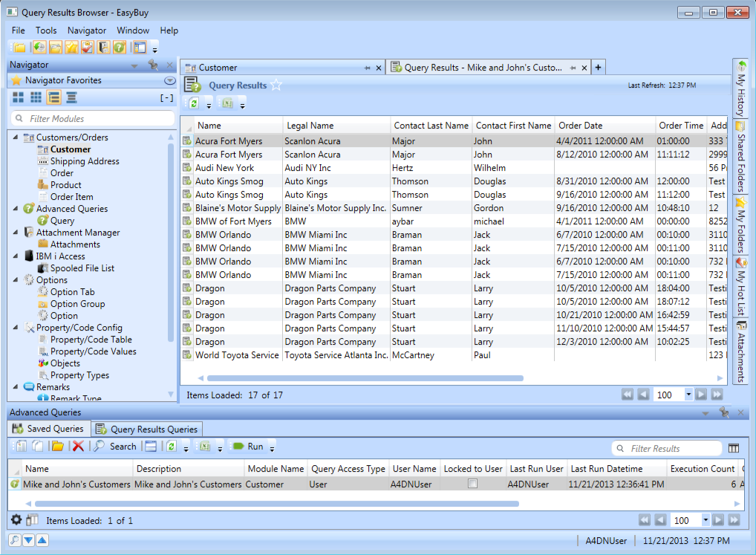Collapse the Attachment Manager tree node
Image resolution: width=756 pixels, height=555 pixels.
tap(16, 233)
